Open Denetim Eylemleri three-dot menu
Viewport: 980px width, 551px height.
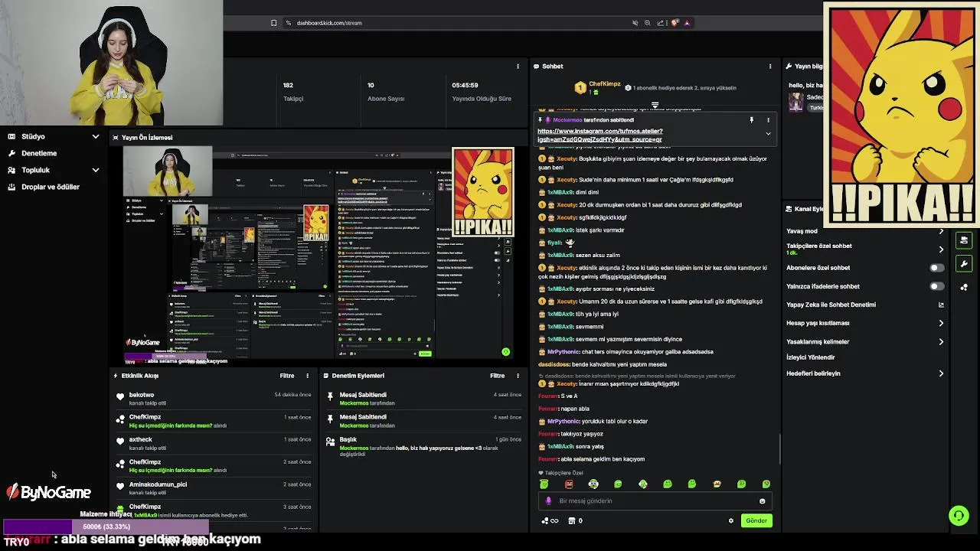point(518,376)
